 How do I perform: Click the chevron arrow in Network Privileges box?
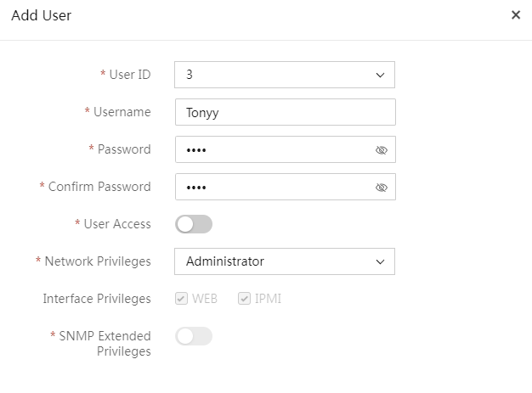pyautogui.click(x=380, y=261)
